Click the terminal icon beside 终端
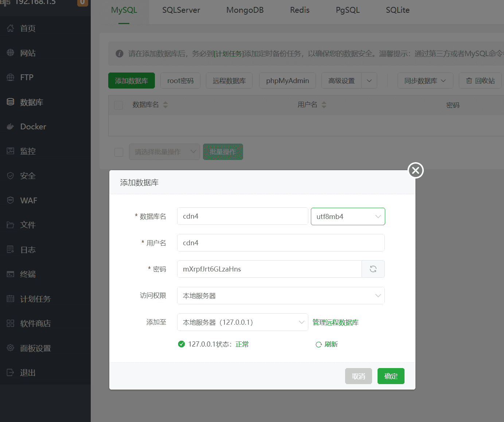 (11, 274)
